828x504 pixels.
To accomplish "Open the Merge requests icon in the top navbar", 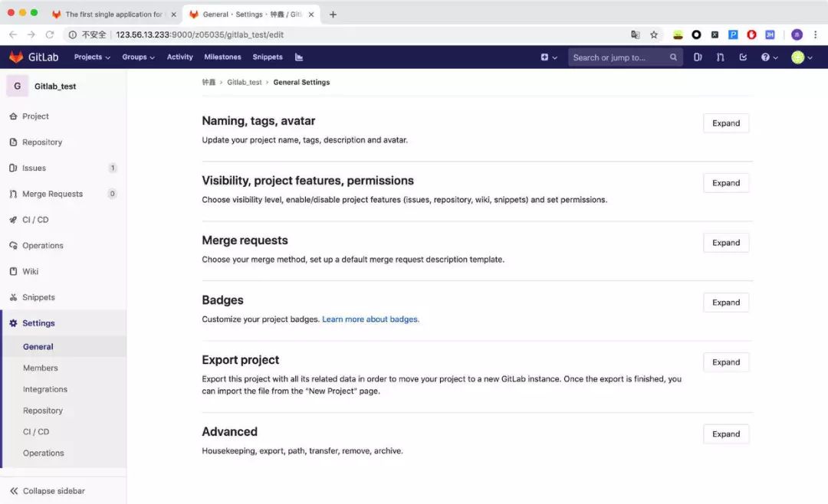I will point(720,57).
